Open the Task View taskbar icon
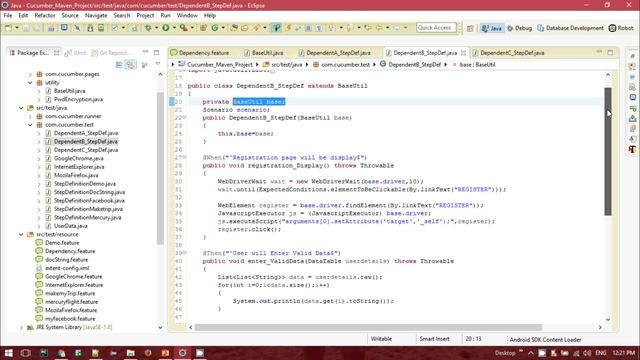 tap(25, 353)
